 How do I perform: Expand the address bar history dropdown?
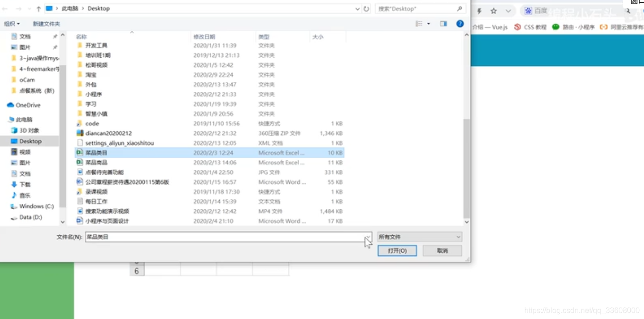(x=357, y=9)
